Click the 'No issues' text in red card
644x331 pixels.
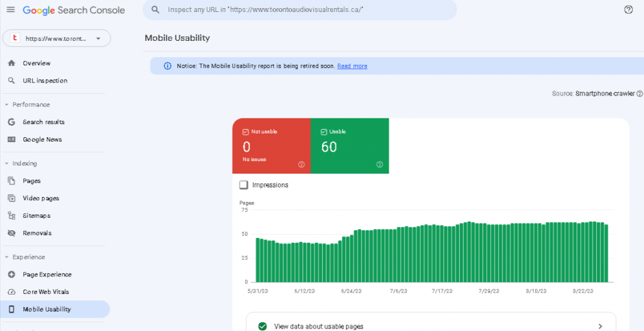click(254, 159)
